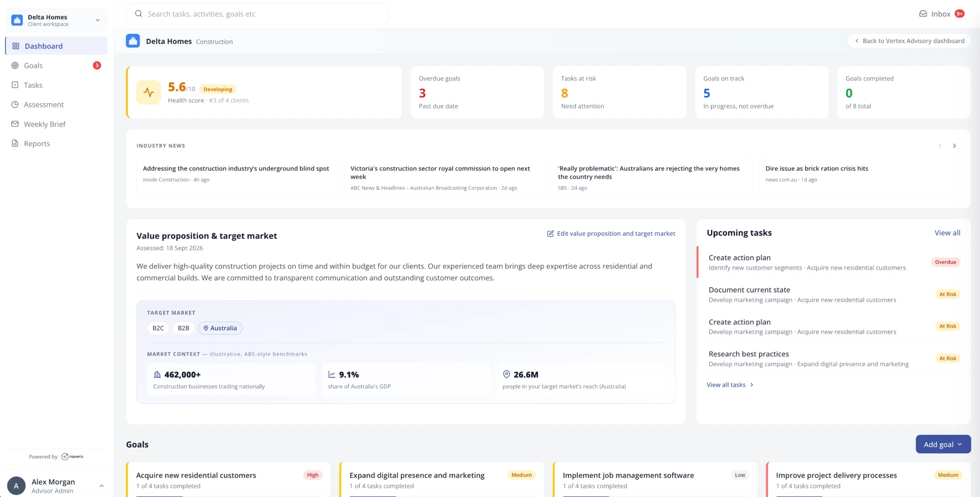Click the Alex Morgan avatar
Image resolution: width=980 pixels, height=497 pixels.
(x=16, y=486)
